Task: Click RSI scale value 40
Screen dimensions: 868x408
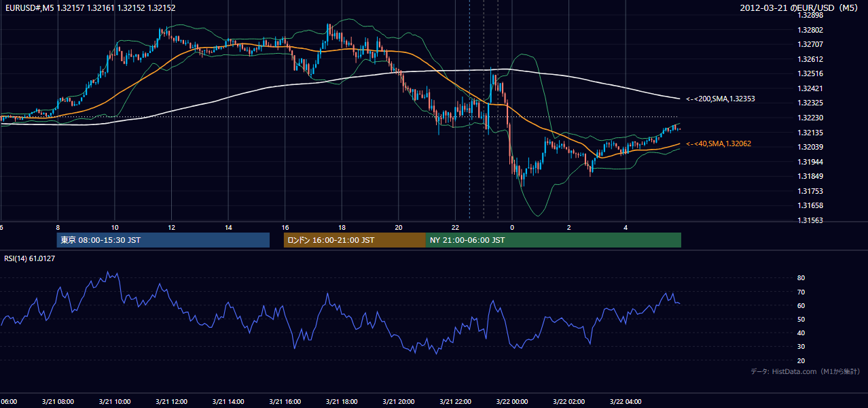Action: pos(801,333)
